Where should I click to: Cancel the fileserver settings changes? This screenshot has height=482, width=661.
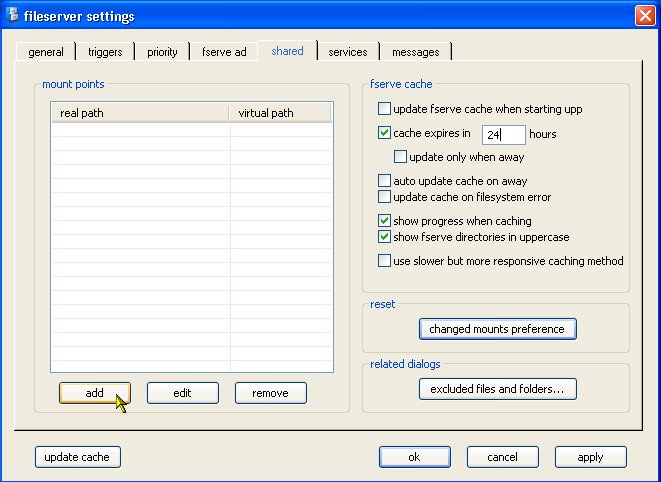[502, 457]
